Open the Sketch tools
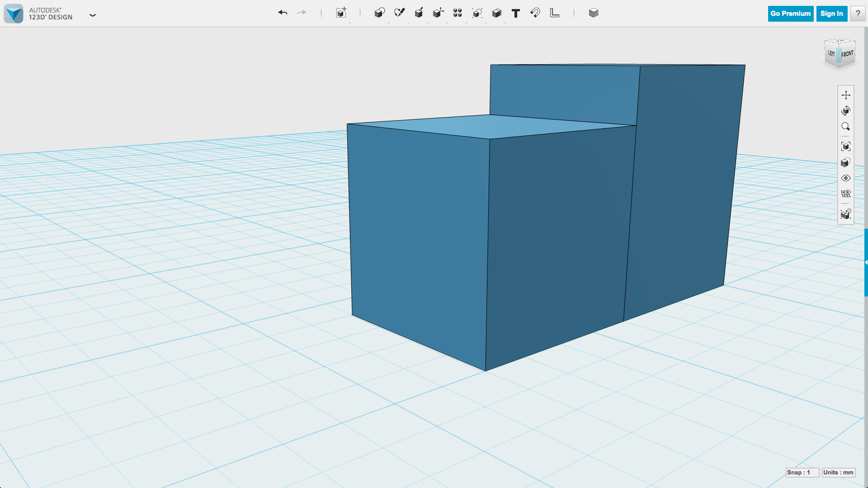This screenshot has width=868, height=488. coord(399,13)
